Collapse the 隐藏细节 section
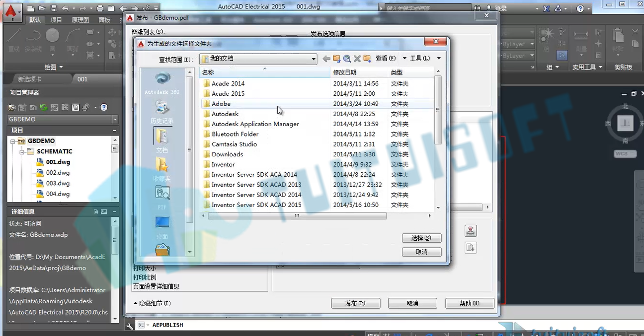 click(152, 303)
